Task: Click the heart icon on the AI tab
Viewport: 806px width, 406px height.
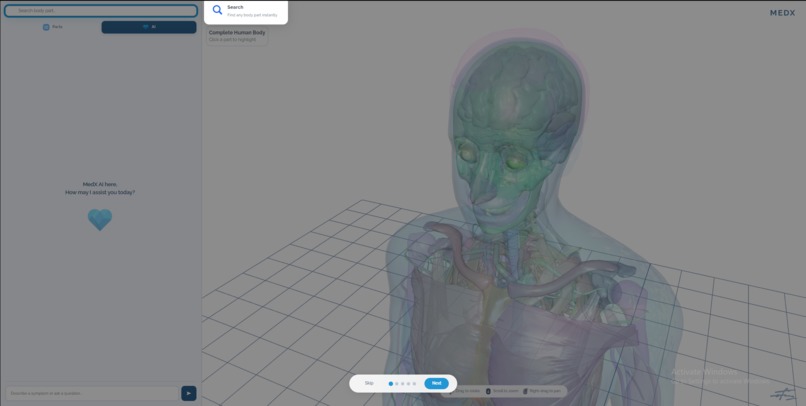Action: pyautogui.click(x=145, y=27)
